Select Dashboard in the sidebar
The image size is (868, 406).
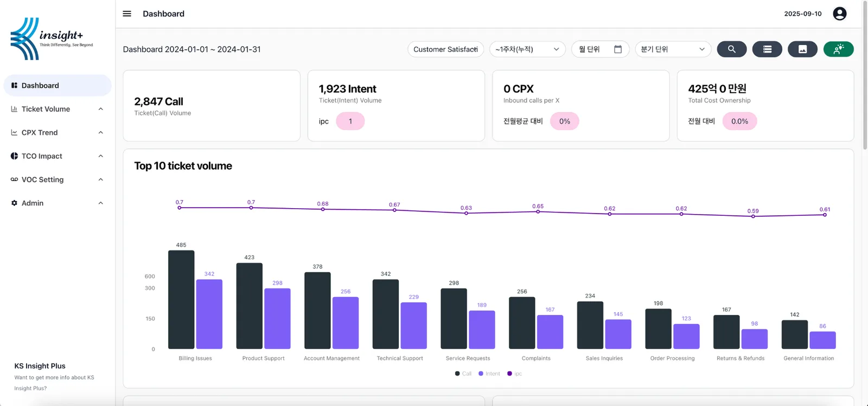[x=58, y=86]
